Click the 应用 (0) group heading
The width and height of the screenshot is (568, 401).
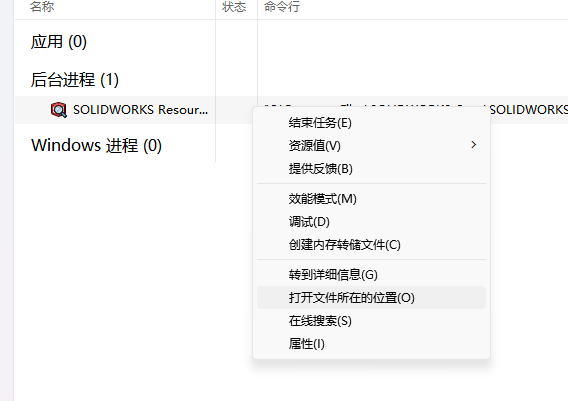59,41
